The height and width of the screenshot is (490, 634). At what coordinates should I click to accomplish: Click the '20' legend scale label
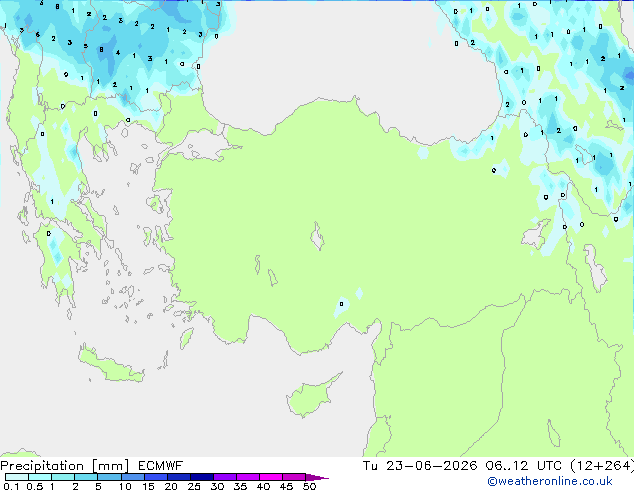(x=171, y=486)
